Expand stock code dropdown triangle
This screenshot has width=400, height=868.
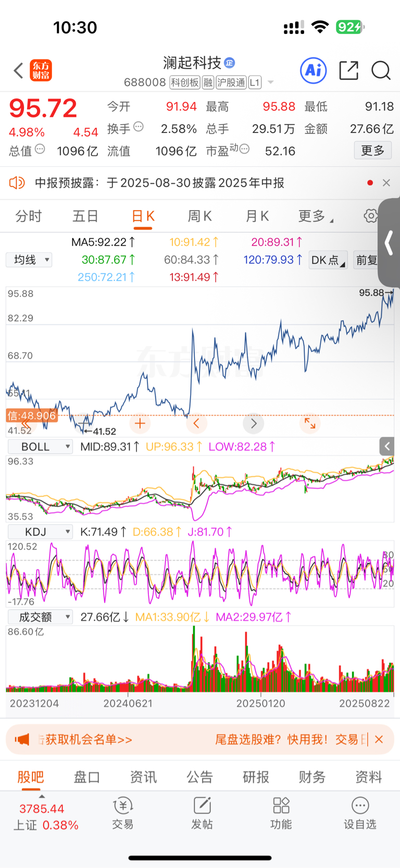(x=270, y=82)
